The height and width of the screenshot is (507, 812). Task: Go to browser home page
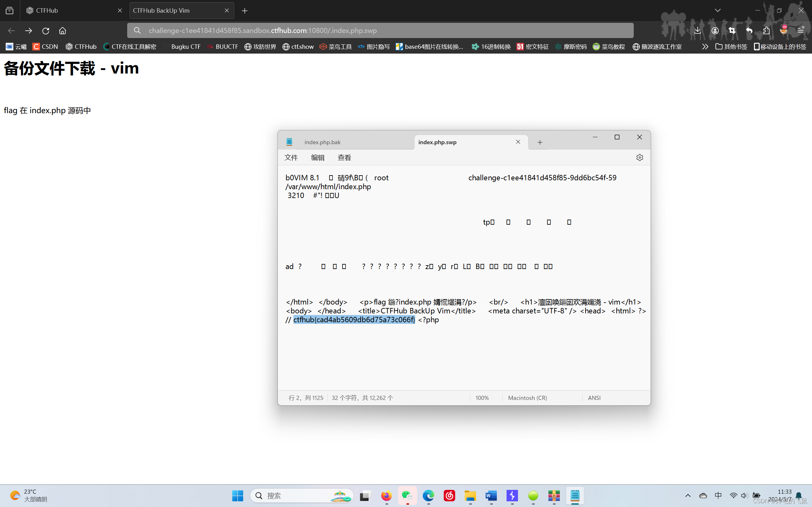[62, 30]
